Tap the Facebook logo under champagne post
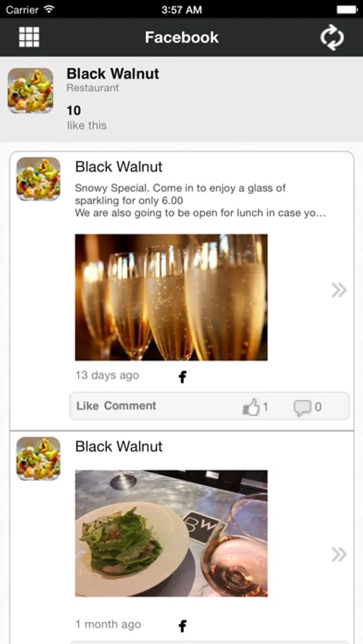The image size is (363, 644). (183, 376)
